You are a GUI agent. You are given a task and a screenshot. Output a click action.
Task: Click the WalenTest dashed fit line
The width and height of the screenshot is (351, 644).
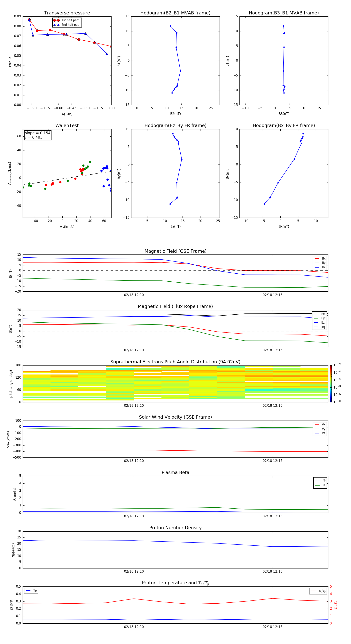pos(67,178)
